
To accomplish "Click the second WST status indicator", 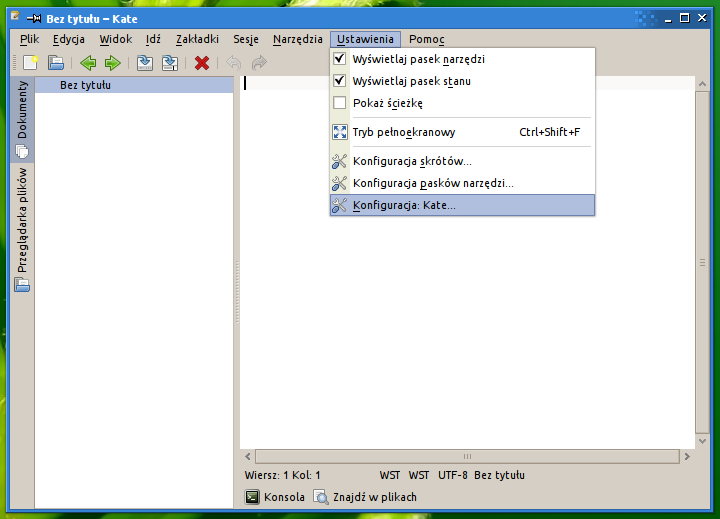I will click(x=419, y=475).
